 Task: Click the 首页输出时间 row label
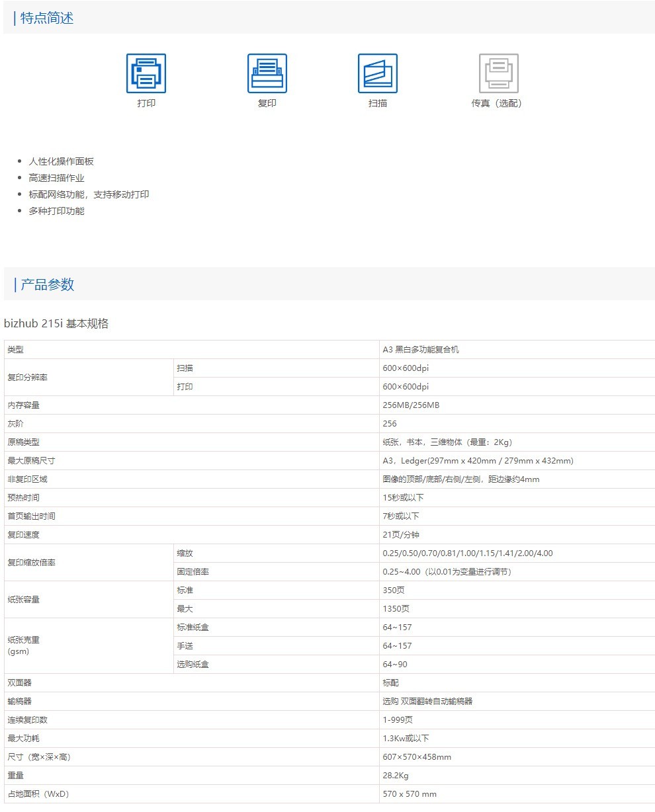(31, 516)
